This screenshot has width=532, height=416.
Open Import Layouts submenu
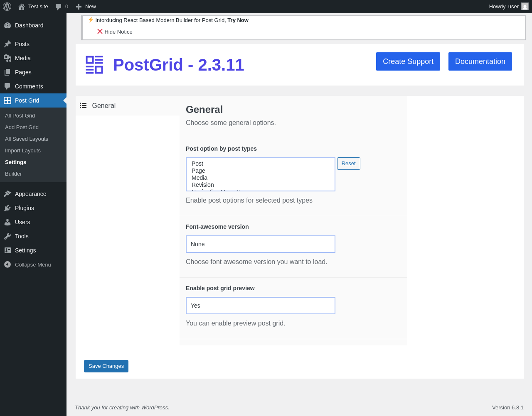pyautogui.click(x=33, y=151)
